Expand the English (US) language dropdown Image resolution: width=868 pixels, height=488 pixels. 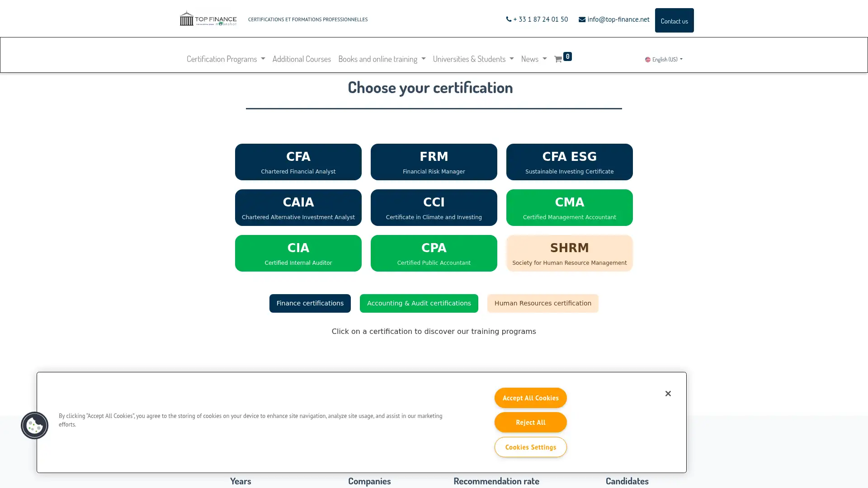pos(663,59)
